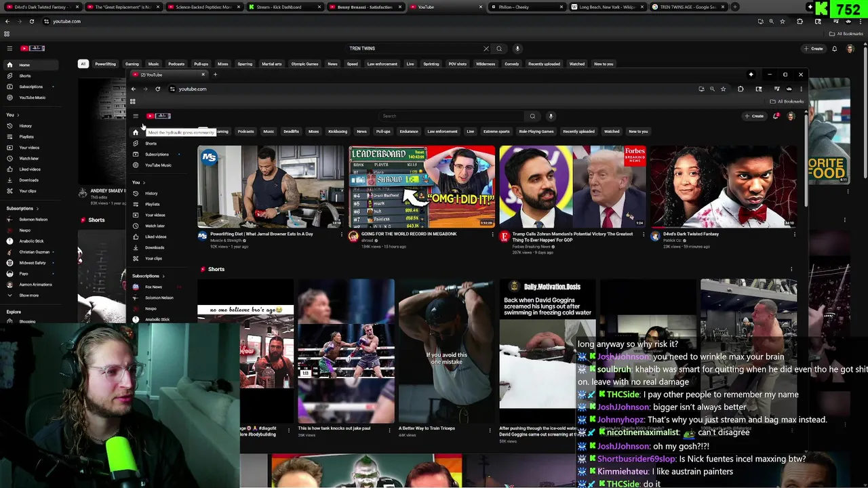Click the voice search microphone in the background window
The image size is (868, 488).
[517, 49]
